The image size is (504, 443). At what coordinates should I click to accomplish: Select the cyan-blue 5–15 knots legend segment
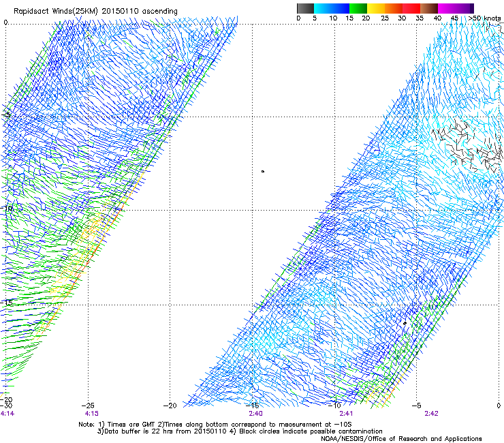tap(332, 8)
